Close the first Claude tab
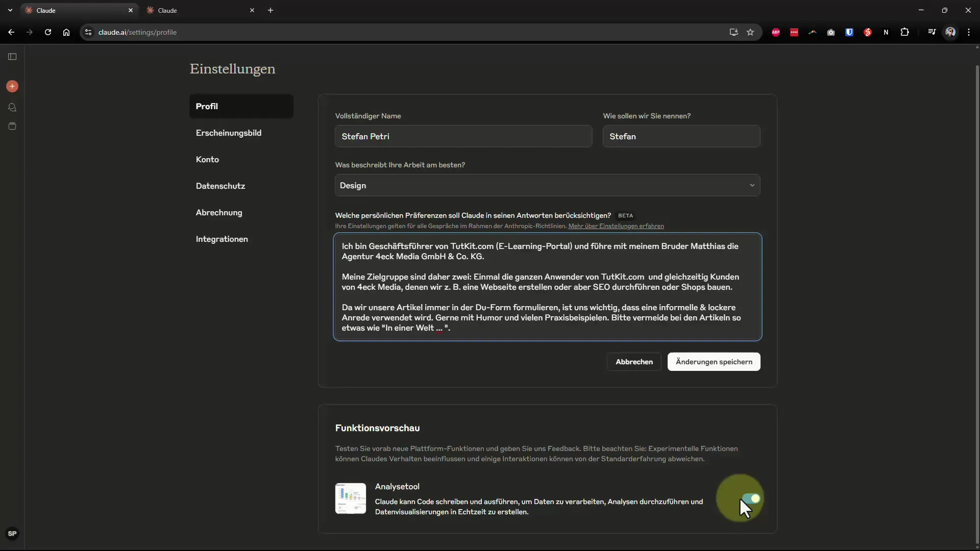Screen dimensions: 980x551 point(131,10)
